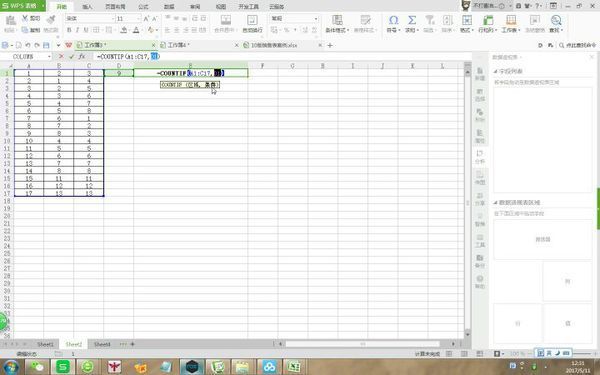
Task: Click the Sigma sum icon
Action: click(412, 20)
